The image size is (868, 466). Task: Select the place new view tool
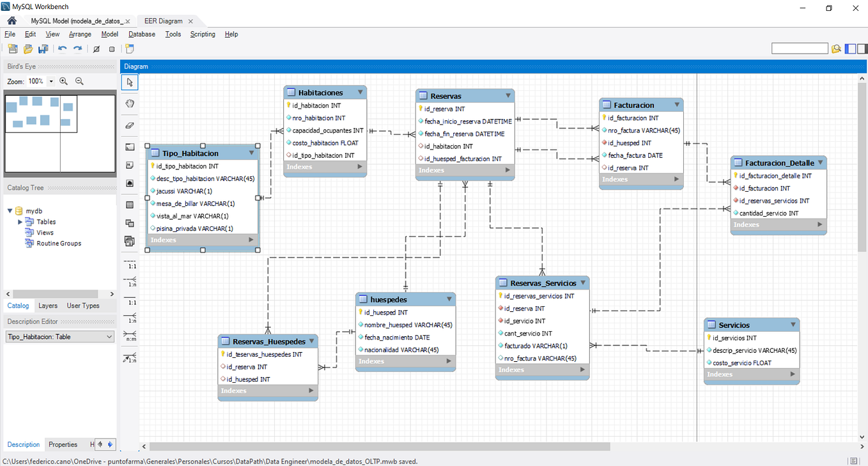pos(130,222)
